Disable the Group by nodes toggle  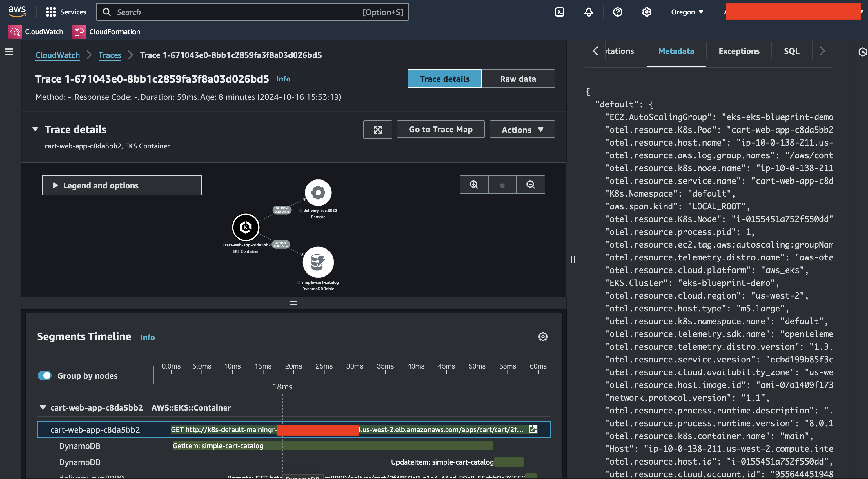45,375
